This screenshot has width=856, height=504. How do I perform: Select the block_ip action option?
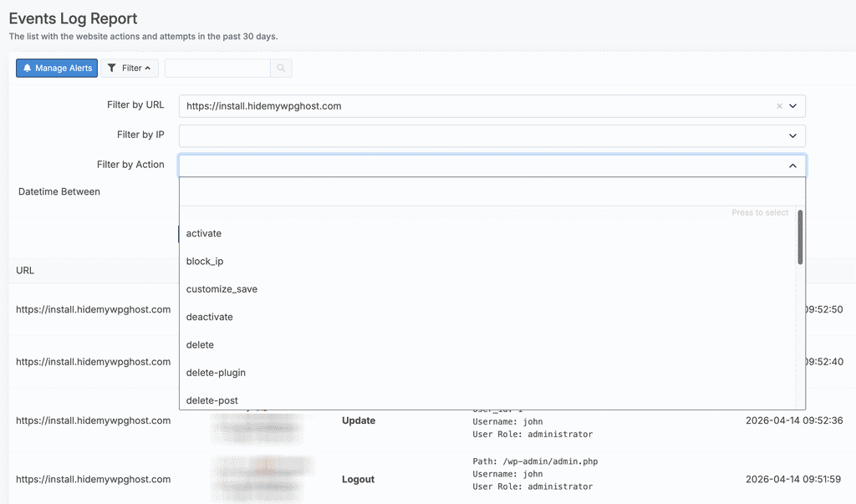click(x=487, y=261)
